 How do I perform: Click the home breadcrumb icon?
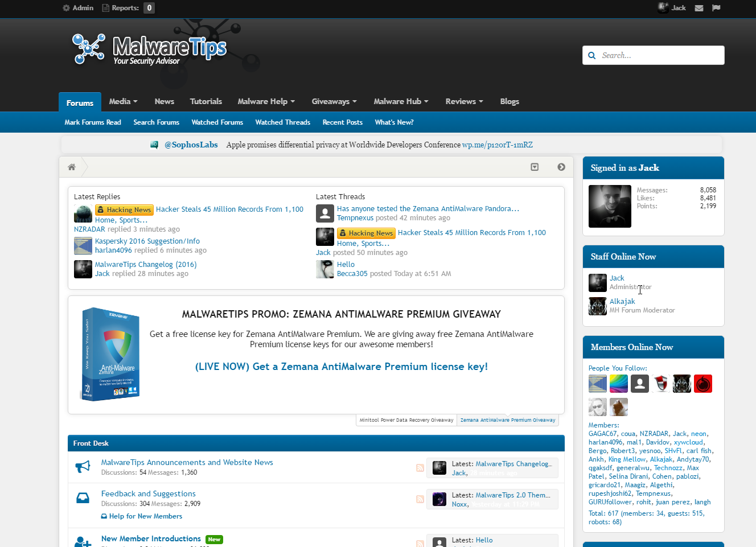[72, 167]
